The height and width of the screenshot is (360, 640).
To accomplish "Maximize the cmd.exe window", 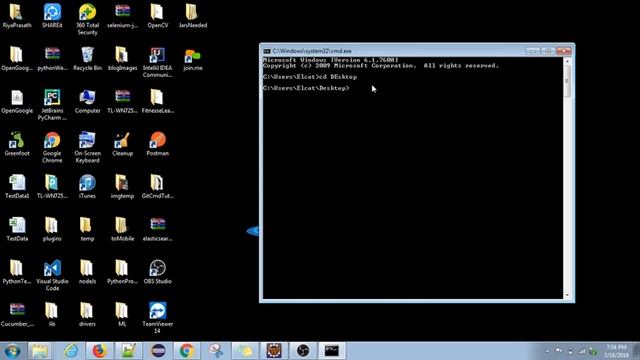I will click(x=547, y=51).
